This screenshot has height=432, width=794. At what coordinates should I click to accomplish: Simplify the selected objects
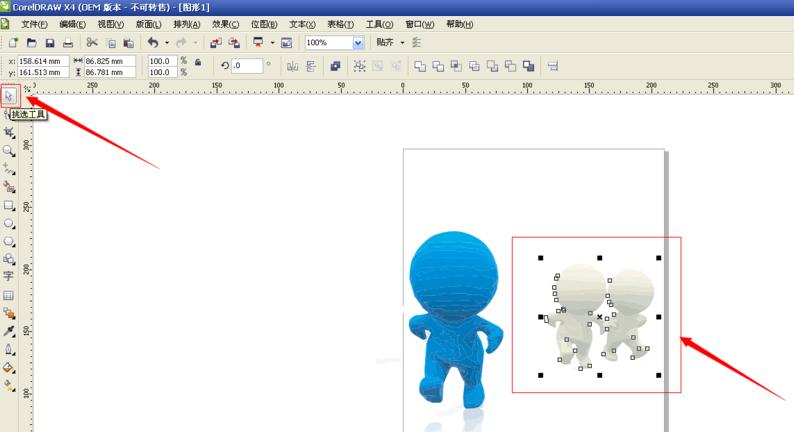click(x=474, y=66)
